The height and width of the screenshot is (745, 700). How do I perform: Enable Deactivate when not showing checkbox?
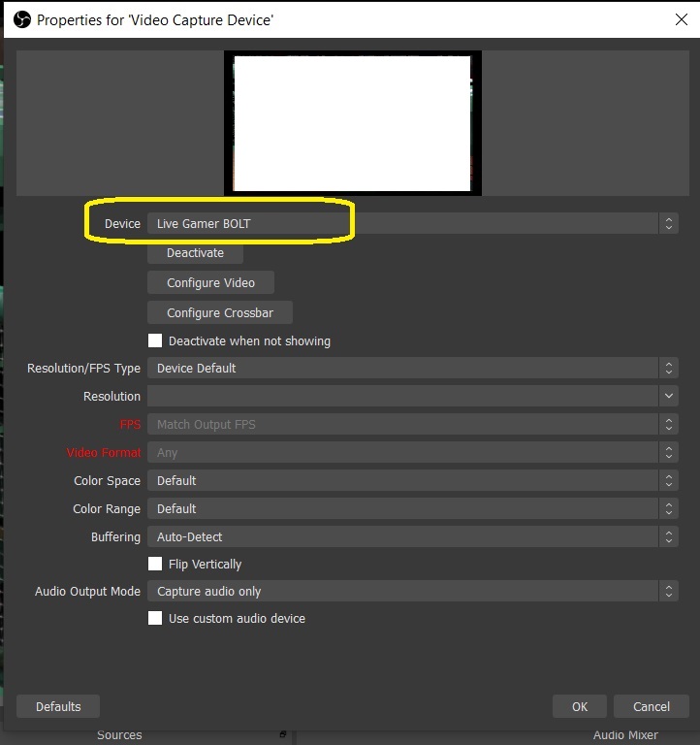click(x=155, y=340)
